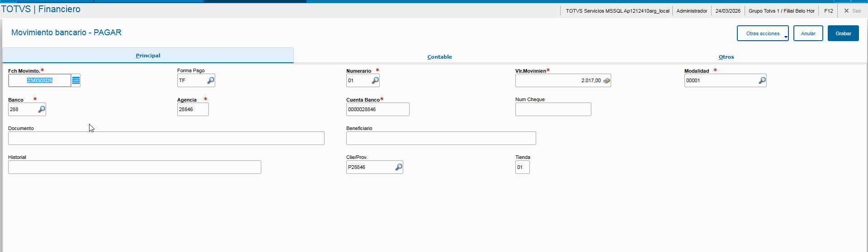Open the Modalidad lookup magnifier
The image size is (868, 252).
pyautogui.click(x=762, y=80)
